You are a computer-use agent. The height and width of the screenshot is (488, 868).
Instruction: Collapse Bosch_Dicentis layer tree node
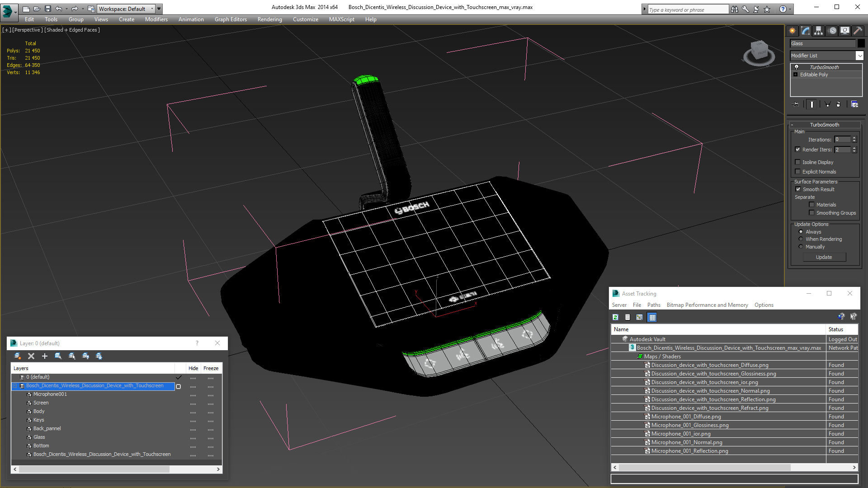[14, 386]
